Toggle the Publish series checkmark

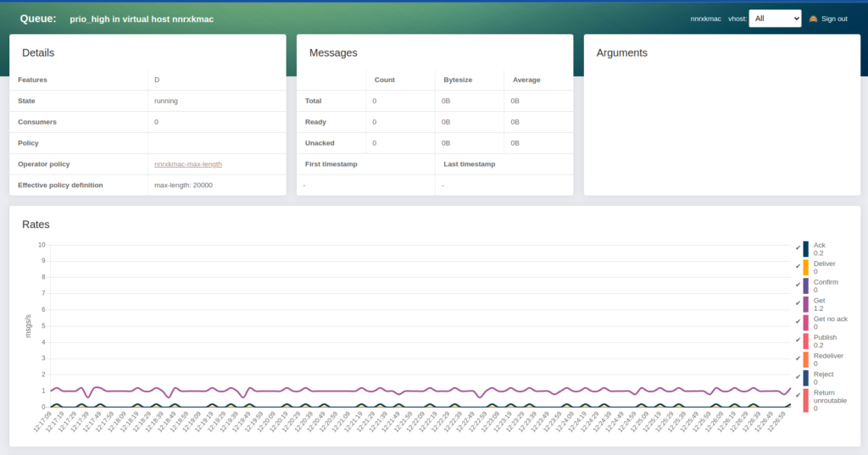(798, 340)
